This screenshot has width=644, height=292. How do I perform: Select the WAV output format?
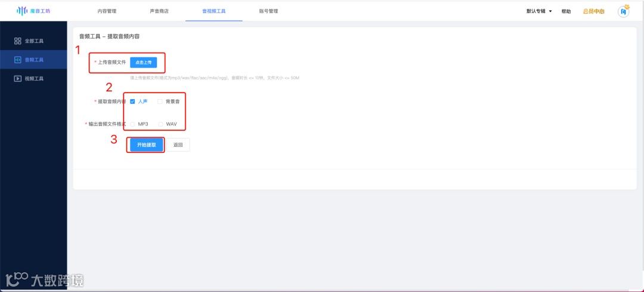(x=160, y=124)
